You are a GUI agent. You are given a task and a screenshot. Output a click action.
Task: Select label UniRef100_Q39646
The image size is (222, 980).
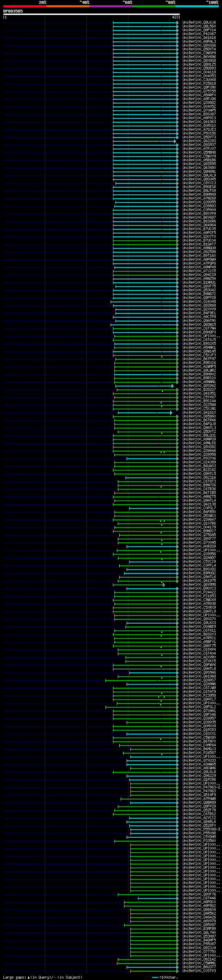click(199, 451)
